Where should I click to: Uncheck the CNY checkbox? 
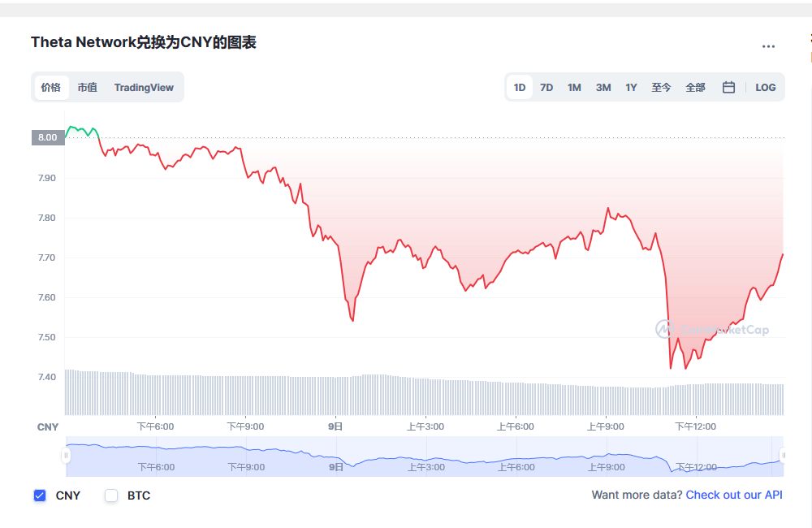point(40,496)
